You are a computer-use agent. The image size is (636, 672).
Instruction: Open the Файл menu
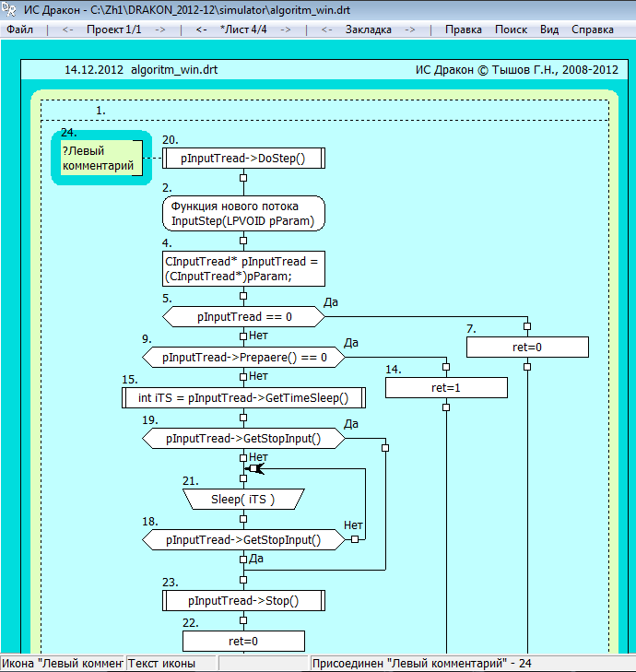19,29
